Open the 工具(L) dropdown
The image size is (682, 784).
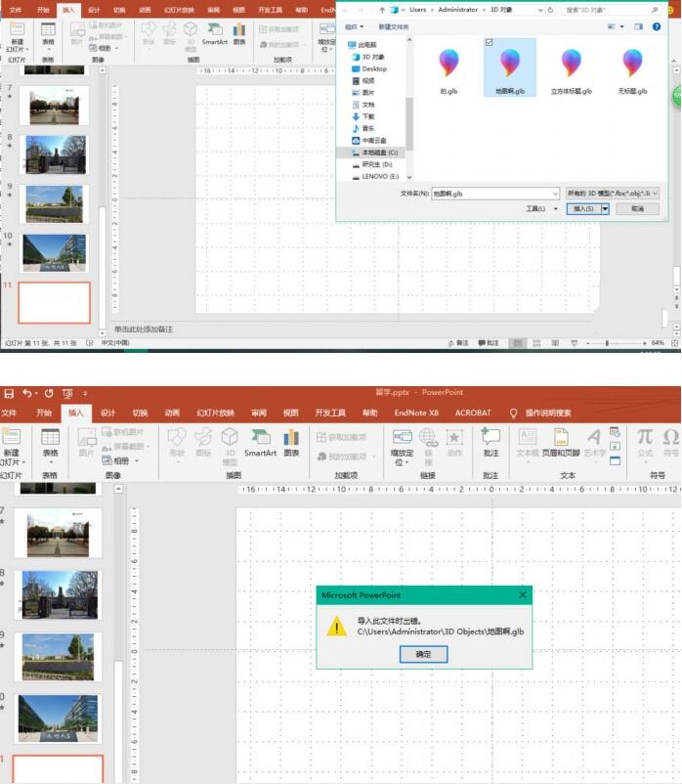point(541,208)
